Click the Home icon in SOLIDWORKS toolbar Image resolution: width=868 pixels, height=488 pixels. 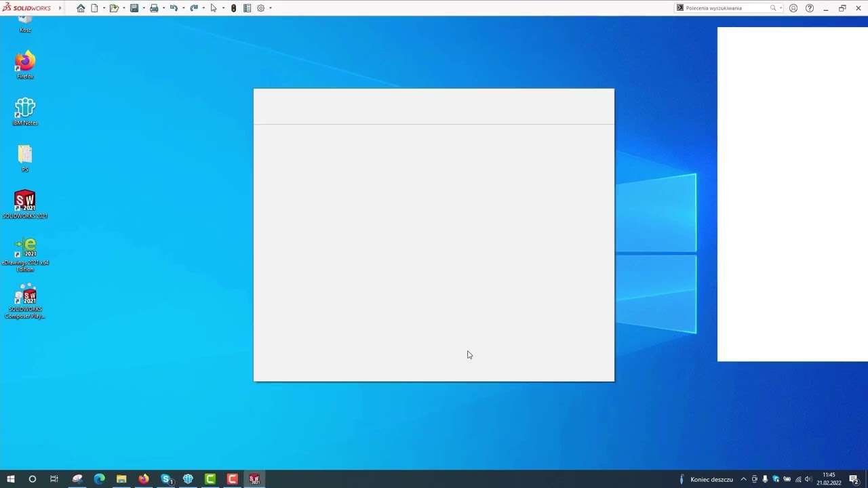(x=81, y=8)
